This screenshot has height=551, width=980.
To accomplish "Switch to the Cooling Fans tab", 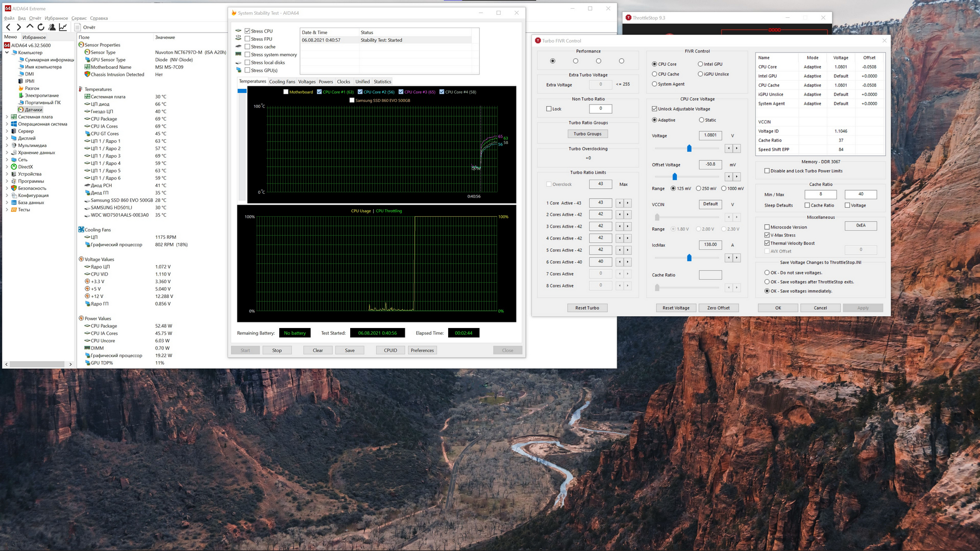I will 282,82.
